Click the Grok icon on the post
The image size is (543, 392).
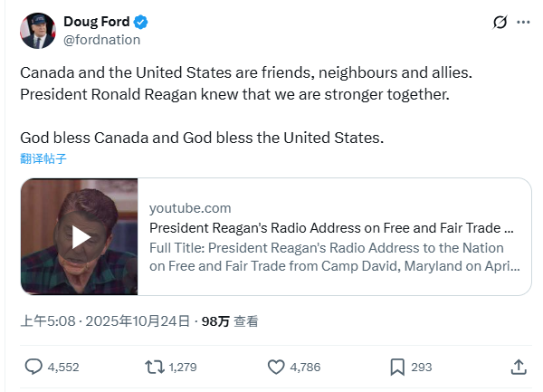coord(499,23)
